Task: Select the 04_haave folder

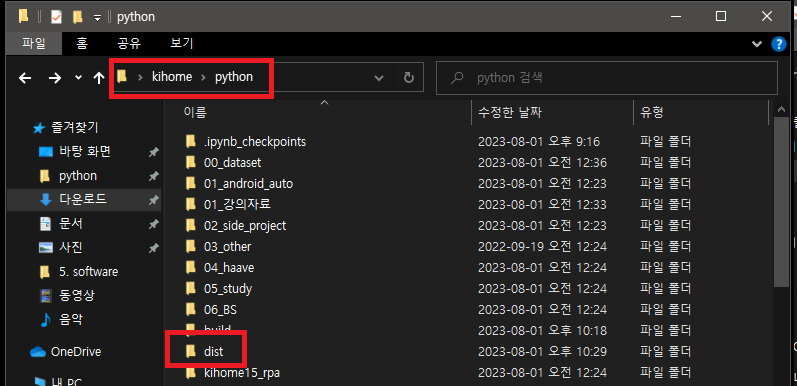Action: pos(229,268)
